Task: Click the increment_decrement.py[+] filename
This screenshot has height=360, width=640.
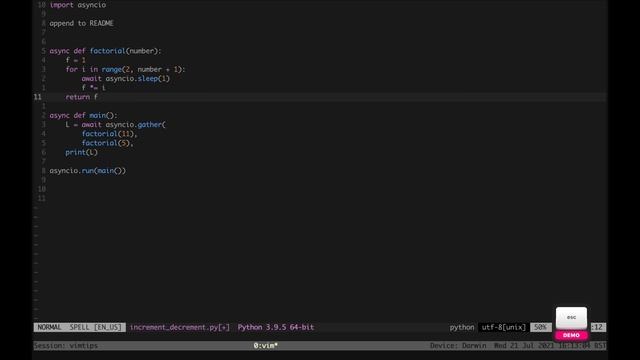Action: pos(180,327)
